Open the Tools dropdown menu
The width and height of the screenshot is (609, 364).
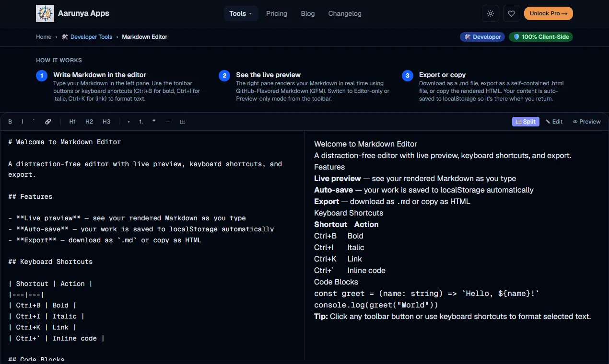(241, 13)
